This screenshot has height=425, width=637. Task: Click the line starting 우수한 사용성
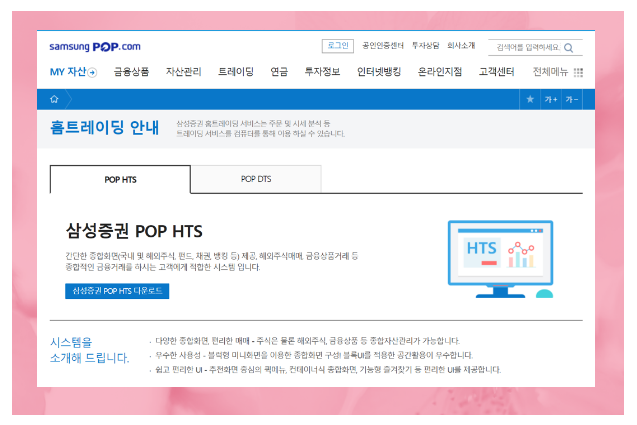tap(314, 356)
